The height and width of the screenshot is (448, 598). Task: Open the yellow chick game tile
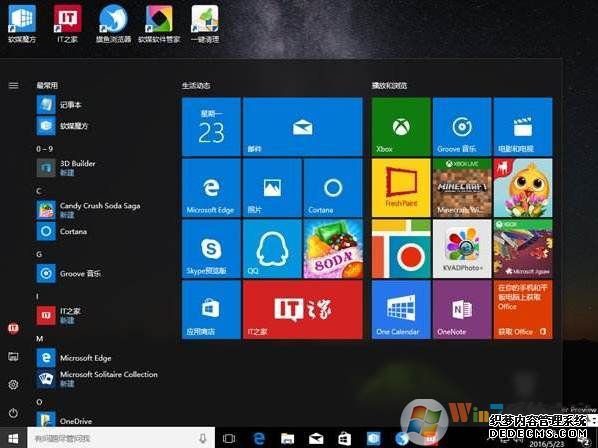click(x=523, y=188)
